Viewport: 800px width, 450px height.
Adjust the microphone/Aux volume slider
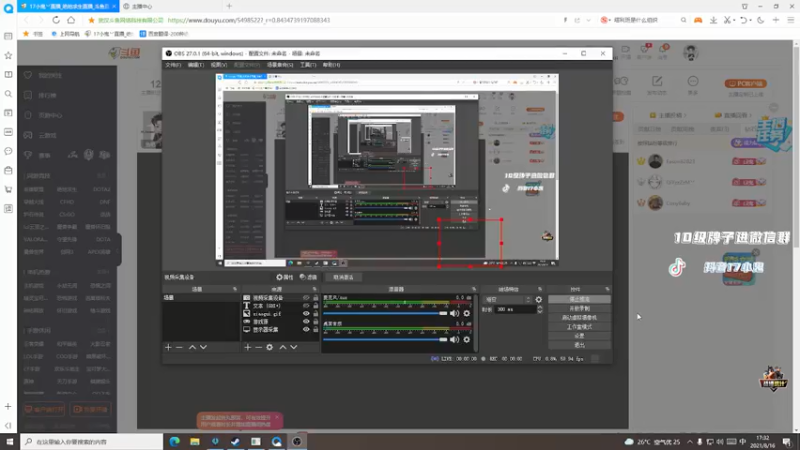[385, 313]
